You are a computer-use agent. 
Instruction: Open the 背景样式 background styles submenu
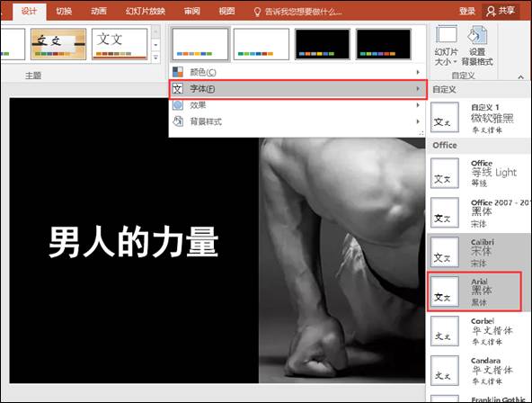[x=297, y=121]
